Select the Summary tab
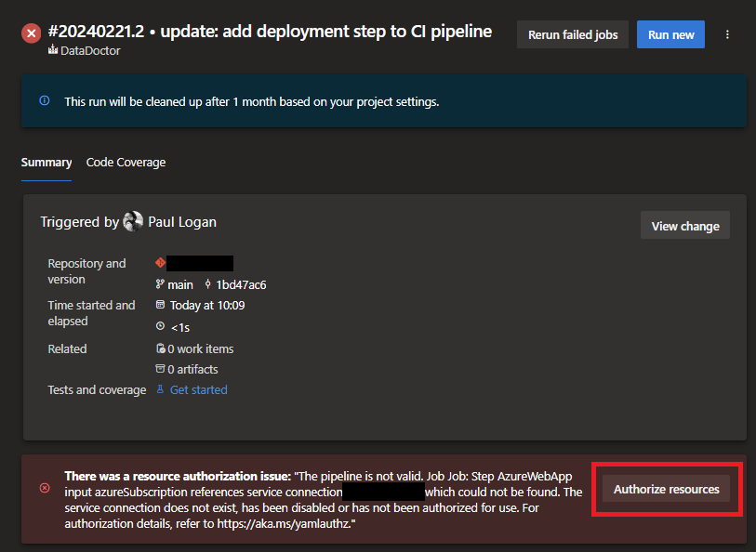 tap(46, 163)
